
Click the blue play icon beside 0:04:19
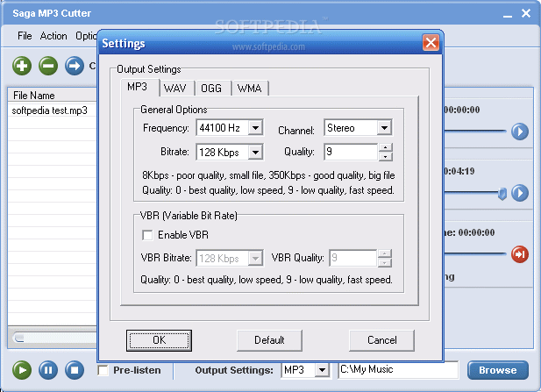pyautogui.click(x=520, y=193)
